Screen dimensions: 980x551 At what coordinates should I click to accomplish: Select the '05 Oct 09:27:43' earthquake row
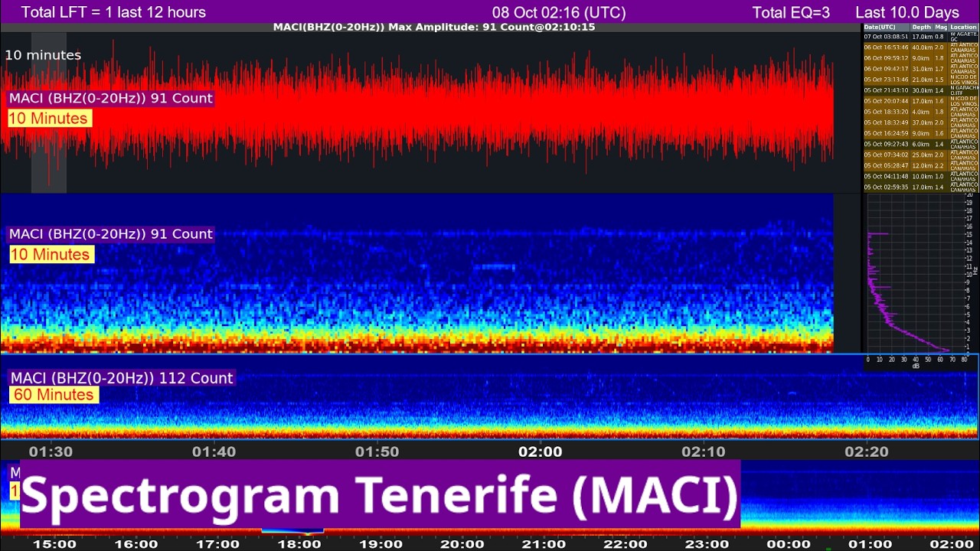tap(921, 144)
